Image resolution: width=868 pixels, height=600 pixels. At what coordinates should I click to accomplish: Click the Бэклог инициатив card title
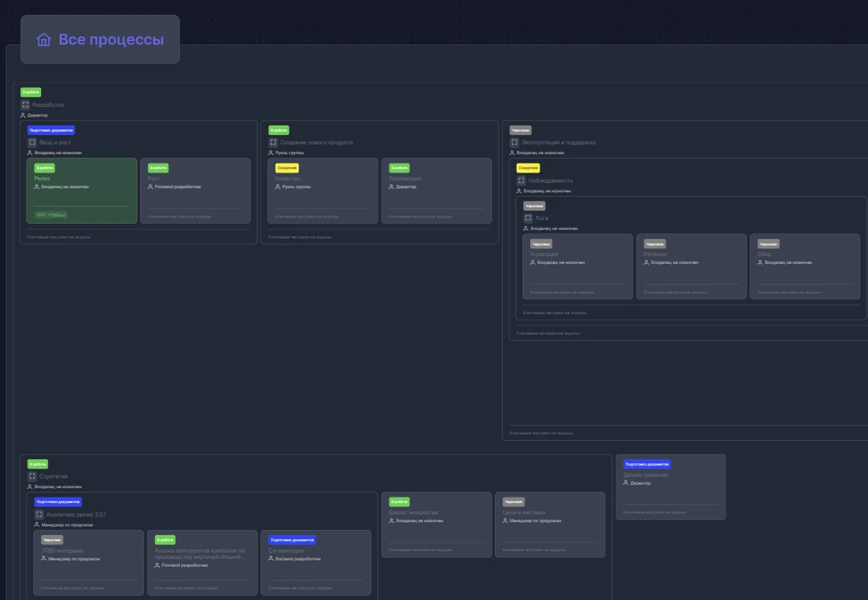(413, 512)
